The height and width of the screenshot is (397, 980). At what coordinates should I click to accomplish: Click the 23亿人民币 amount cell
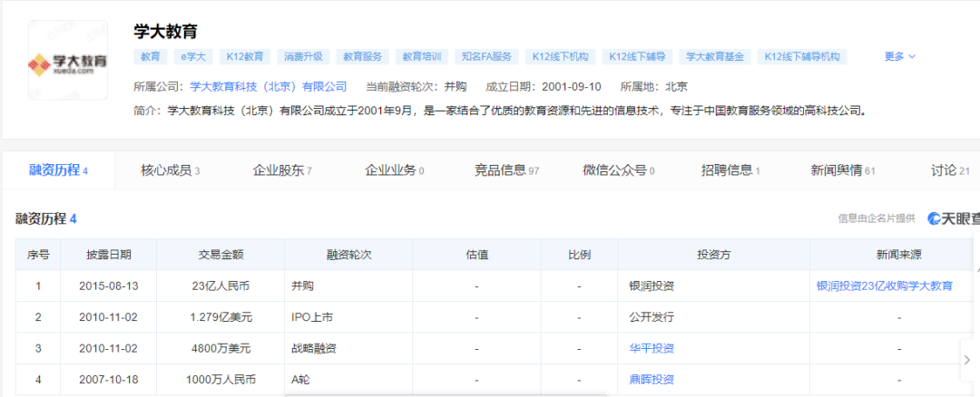[x=220, y=286]
